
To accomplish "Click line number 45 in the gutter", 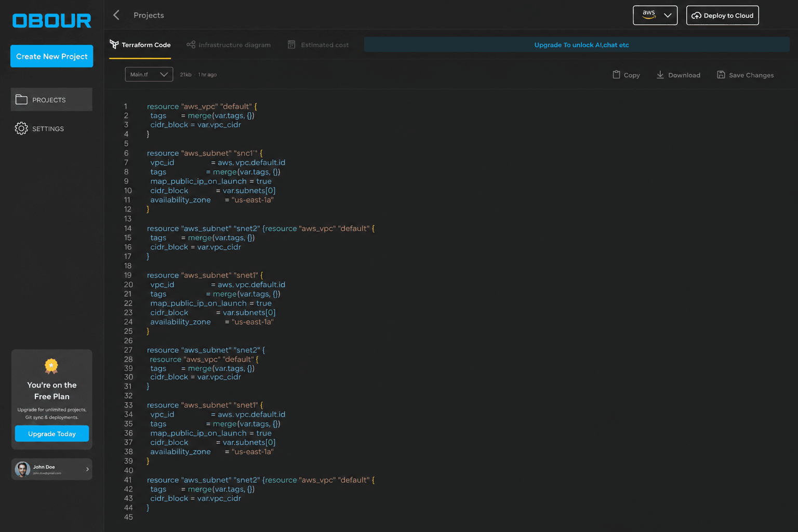I will point(128,517).
